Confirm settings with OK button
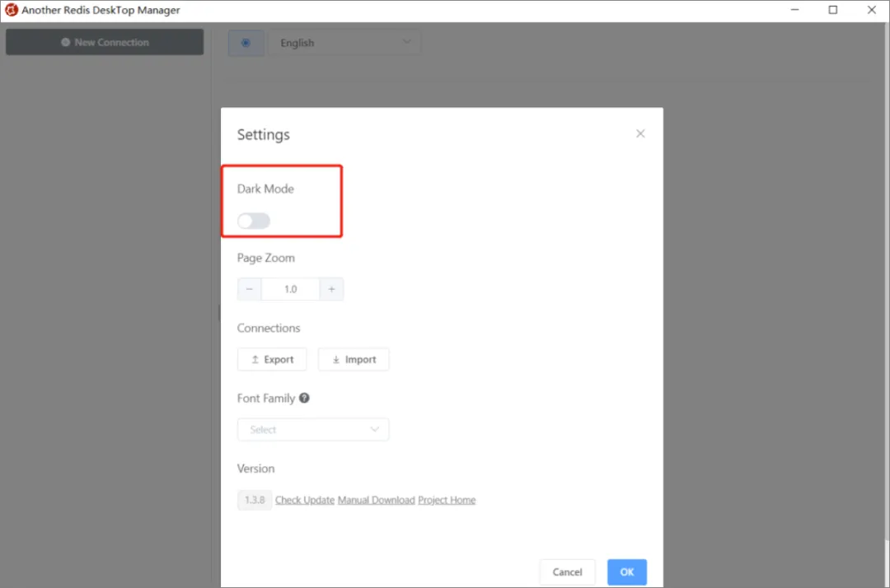Image resolution: width=890 pixels, height=588 pixels. 627,572
